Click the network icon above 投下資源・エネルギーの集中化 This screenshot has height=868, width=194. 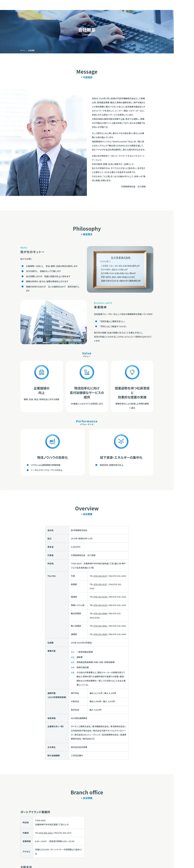(121, 441)
